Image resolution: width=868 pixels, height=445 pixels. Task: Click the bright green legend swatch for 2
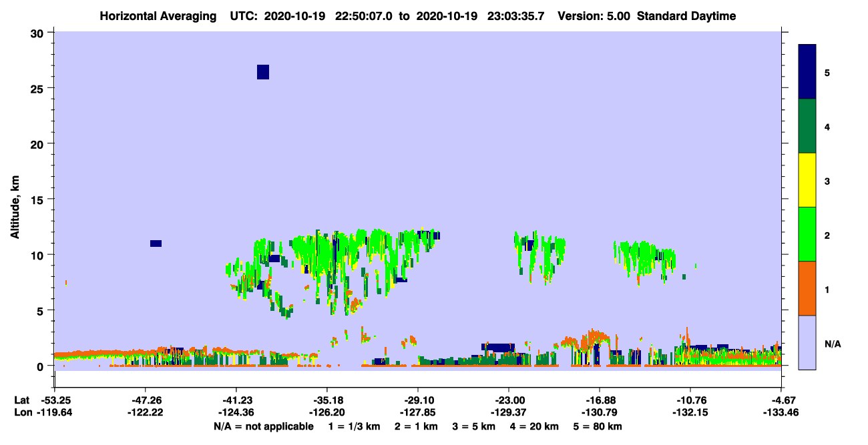[807, 234]
